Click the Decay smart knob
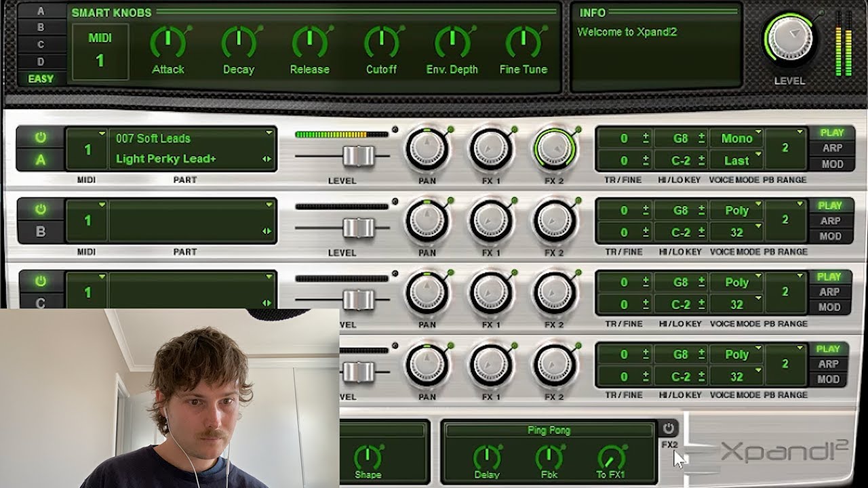The image size is (868, 488). (239, 42)
